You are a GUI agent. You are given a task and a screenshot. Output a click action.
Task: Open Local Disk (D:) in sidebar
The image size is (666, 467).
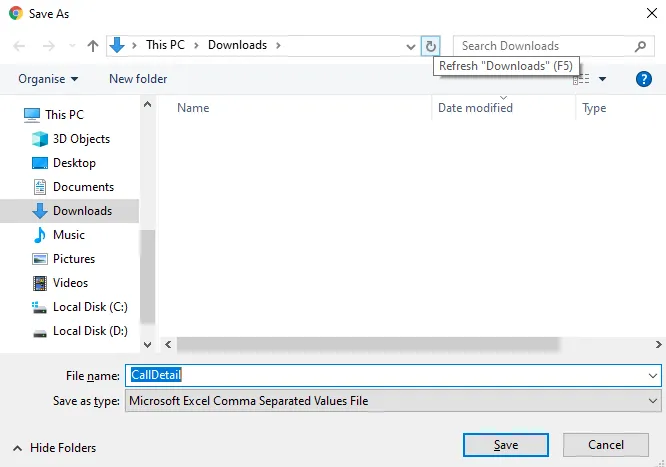pyautogui.click(x=90, y=331)
